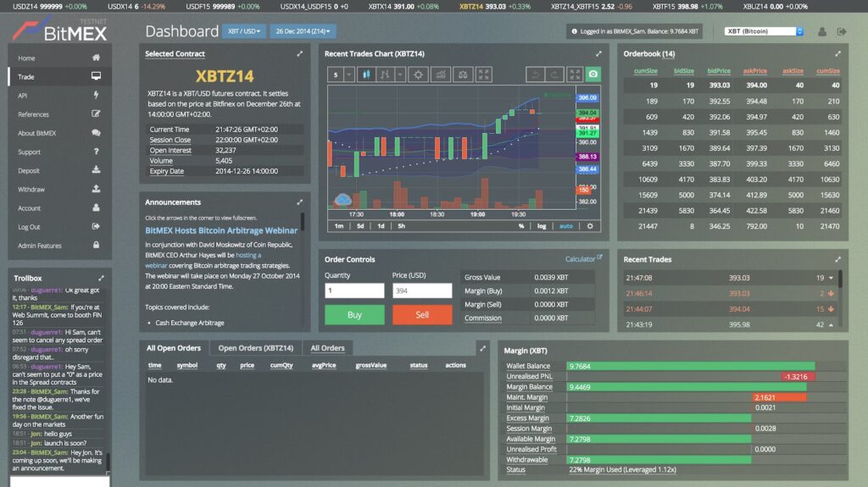Viewport: 868px width, 487px height.
Task: Click the chart undo arrow
Action: pyautogui.click(x=536, y=75)
